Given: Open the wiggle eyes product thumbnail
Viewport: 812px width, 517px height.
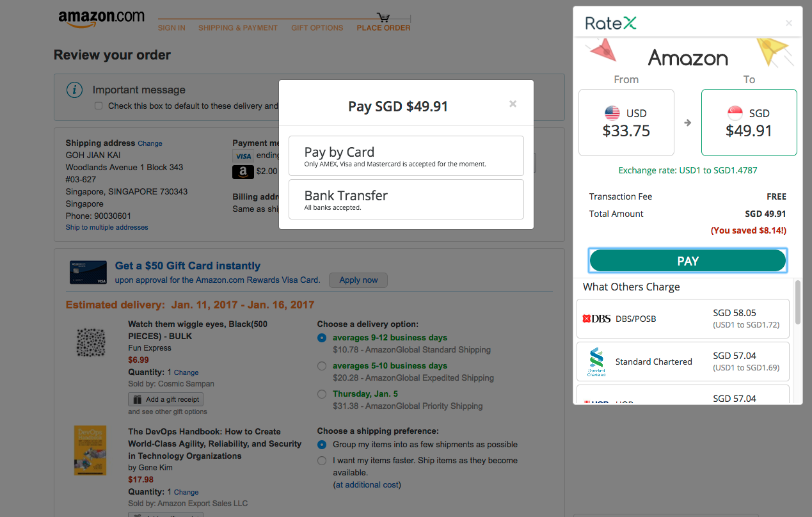Looking at the screenshot, I should coord(91,342).
